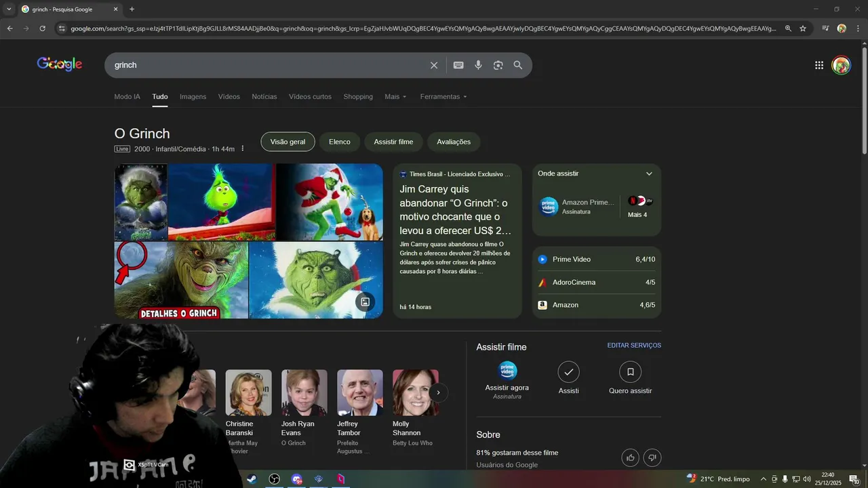
Task: Open the DETALHES O GRINCH image
Action: click(181, 280)
